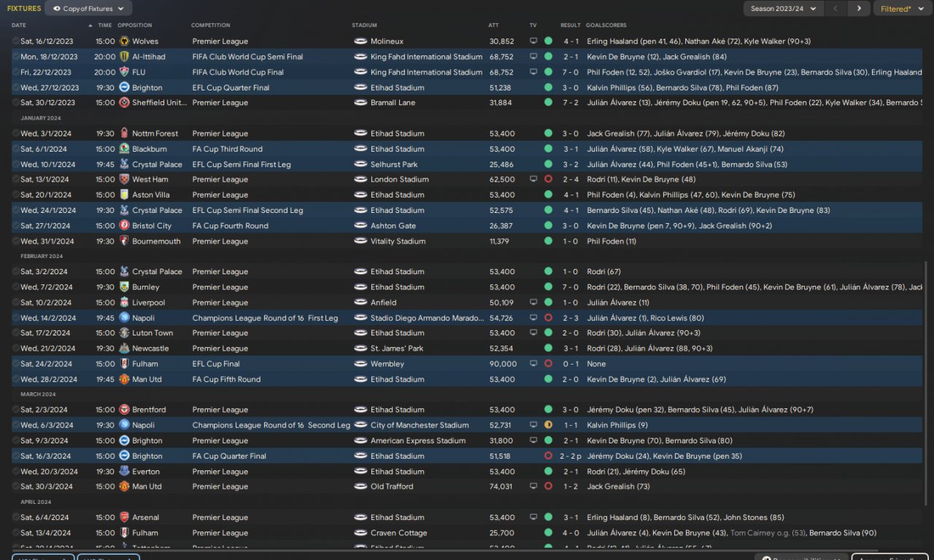
Task: Select the stadium icon beside Wembley
Action: (x=360, y=364)
